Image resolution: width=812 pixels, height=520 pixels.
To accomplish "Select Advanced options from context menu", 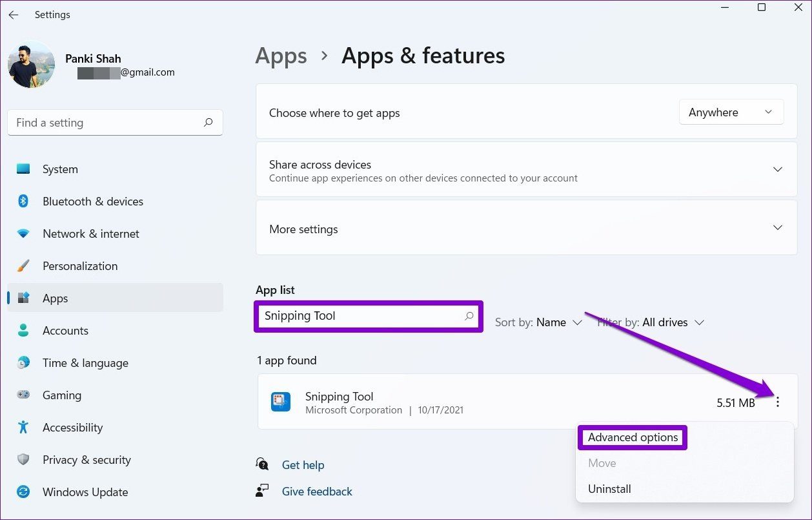I will (633, 437).
